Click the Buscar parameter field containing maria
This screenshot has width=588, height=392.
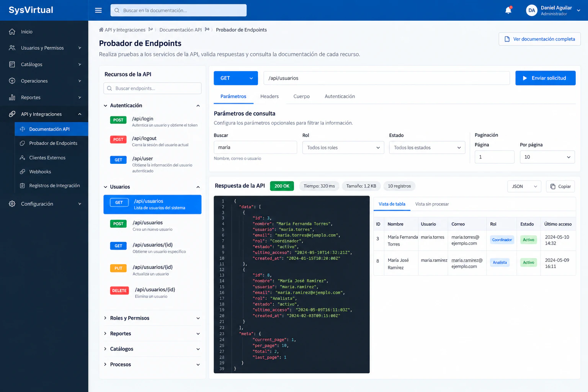tap(255, 147)
